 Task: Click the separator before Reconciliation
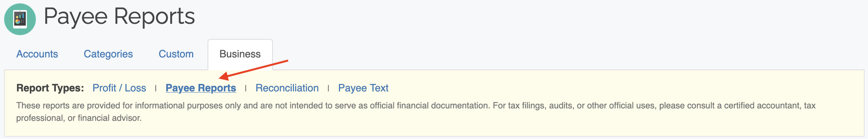coord(246,88)
